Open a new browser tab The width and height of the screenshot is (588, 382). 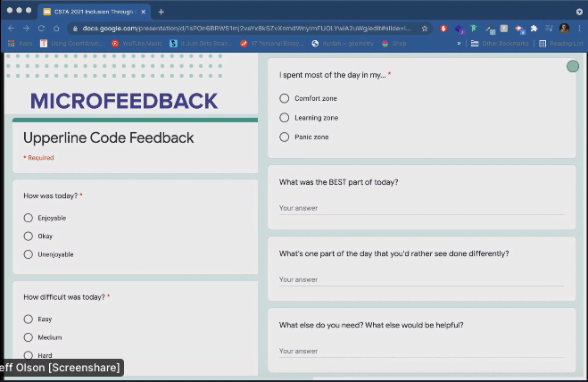click(x=161, y=12)
